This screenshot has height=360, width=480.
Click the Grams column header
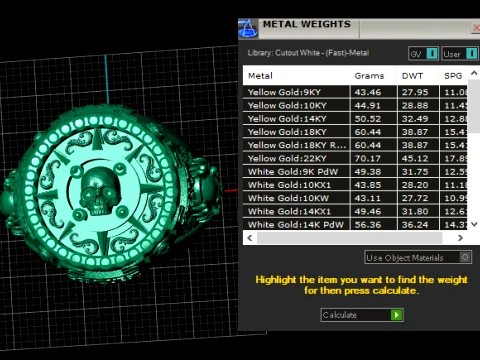[x=369, y=76]
